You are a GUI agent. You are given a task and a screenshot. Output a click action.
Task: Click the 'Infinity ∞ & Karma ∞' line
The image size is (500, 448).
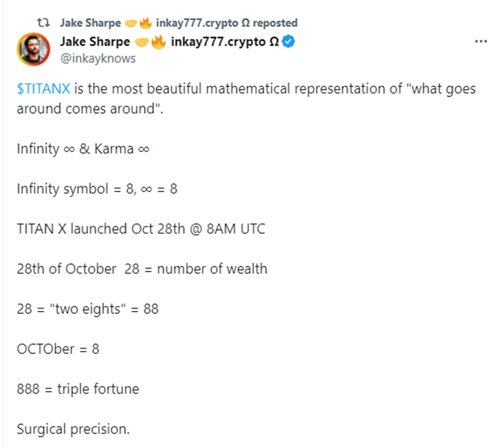click(83, 149)
